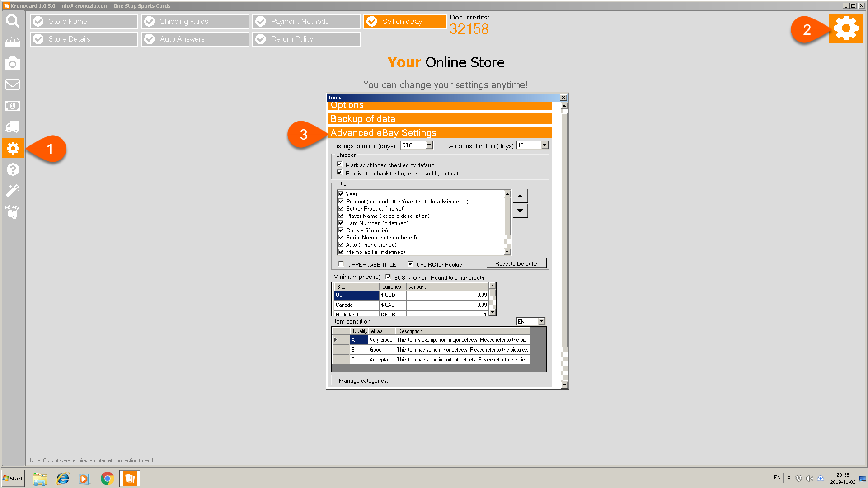Open the store icon in the sidebar
This screenshot has width=868, height=488.
(x=13, y=42)
